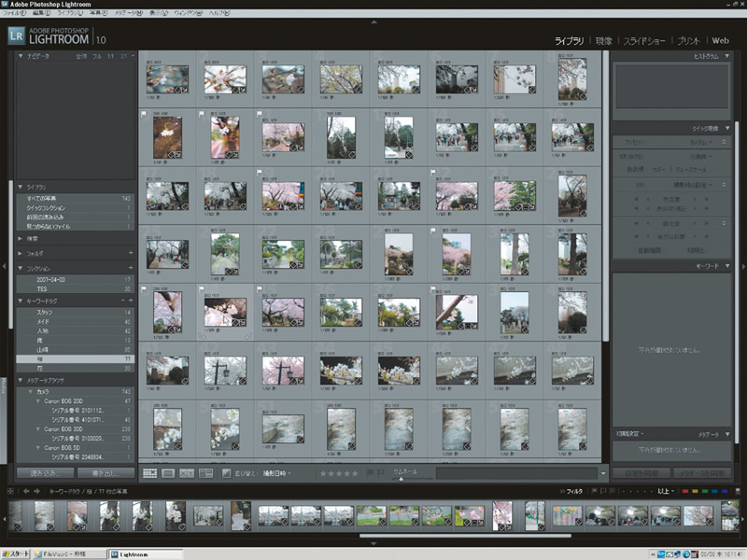Switch to the Slideshow module
Image resolution: width=747 pixels, height=560 pixels.
(x=643, y=41)
